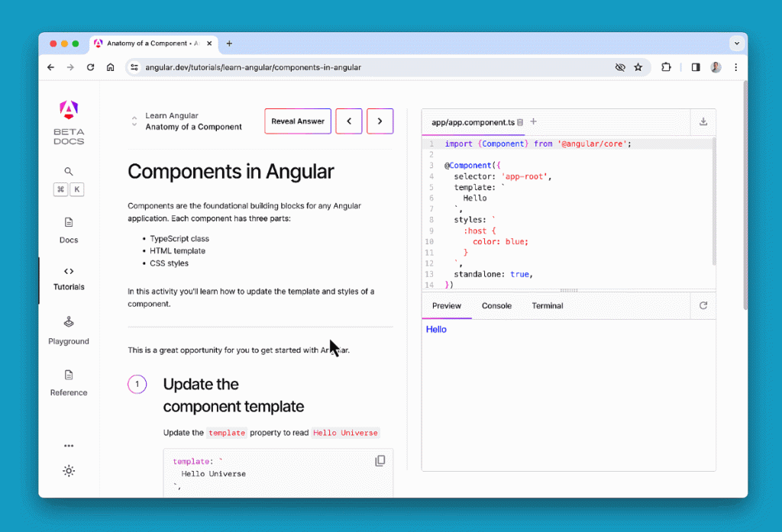782x532 pixels.
Task: Click 'Hello Universe' inline code text
Action: click(345, 433)
